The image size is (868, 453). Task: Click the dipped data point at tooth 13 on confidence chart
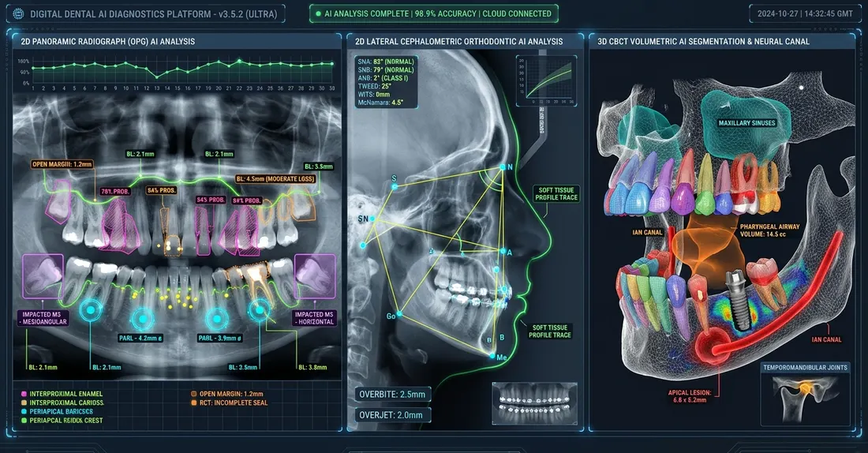[157, 77]
